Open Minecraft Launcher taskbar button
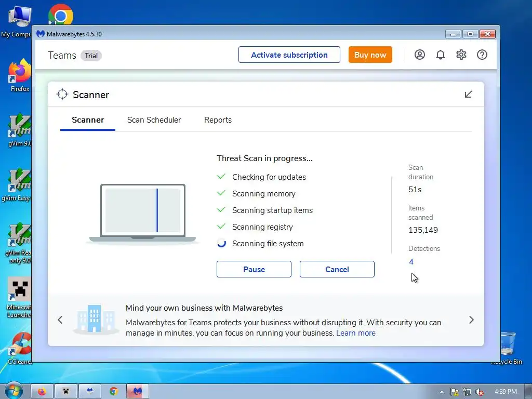532x399 pixels. [x=66, y=392]
